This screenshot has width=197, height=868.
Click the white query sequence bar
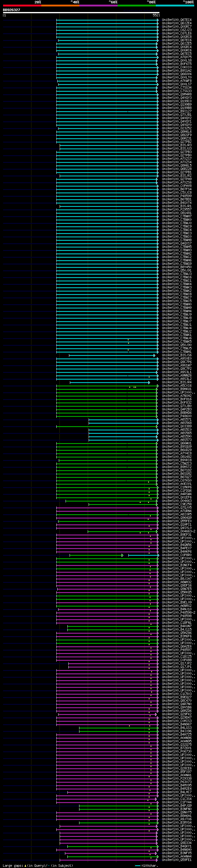click(x=81, y=12)
